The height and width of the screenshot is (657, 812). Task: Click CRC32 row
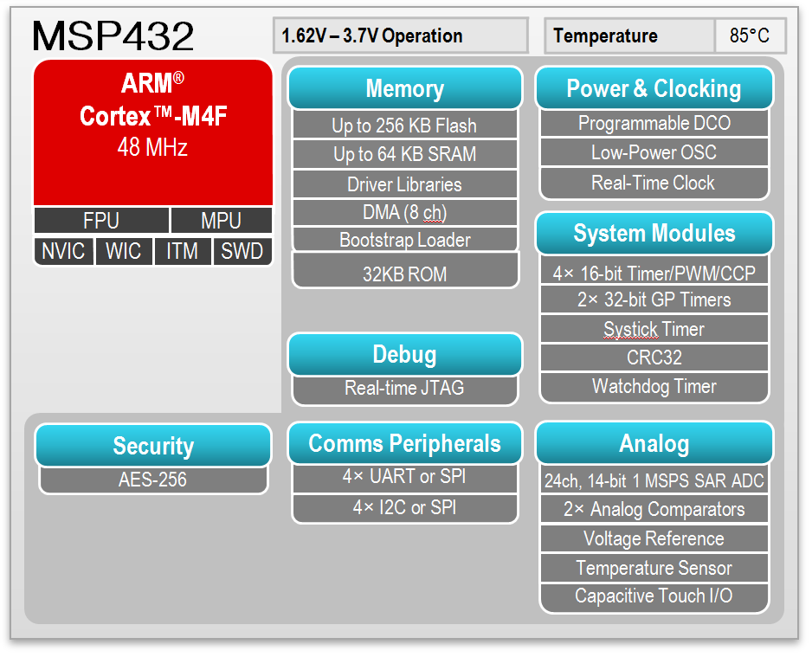click(654, 357)
